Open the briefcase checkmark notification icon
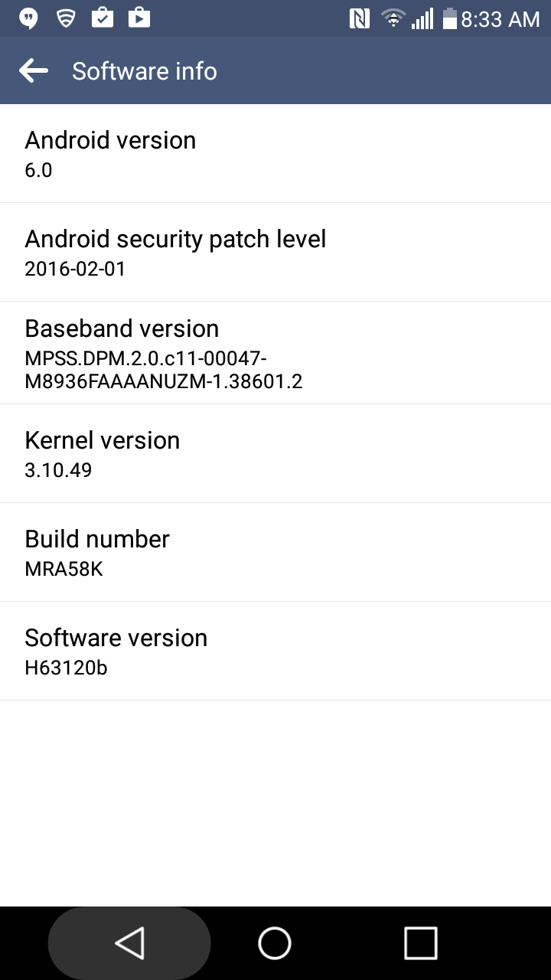Screen dimensions: 551x980 point(103,18)
